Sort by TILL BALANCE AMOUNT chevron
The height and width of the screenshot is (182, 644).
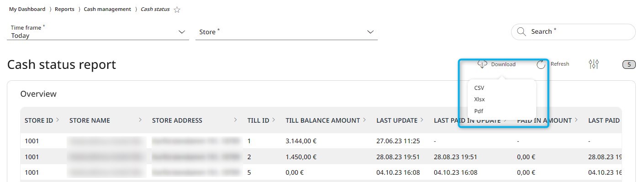tap(365, 120)
